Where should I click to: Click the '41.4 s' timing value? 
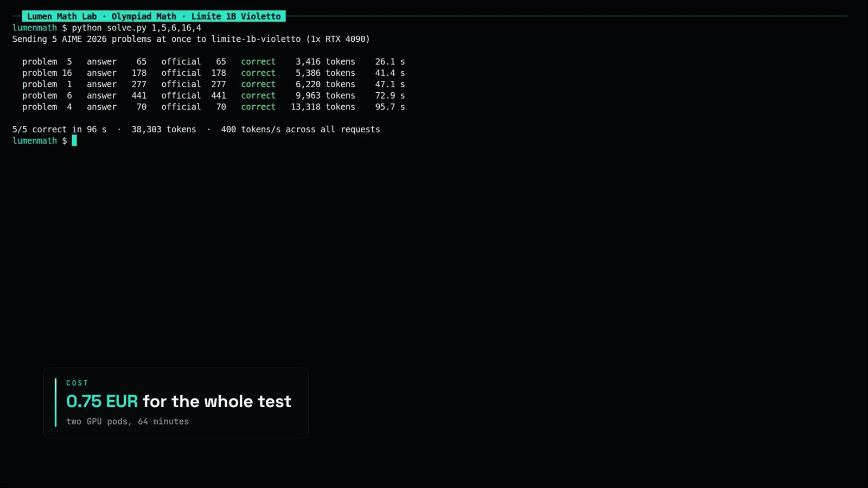click(x=390, y=73)
